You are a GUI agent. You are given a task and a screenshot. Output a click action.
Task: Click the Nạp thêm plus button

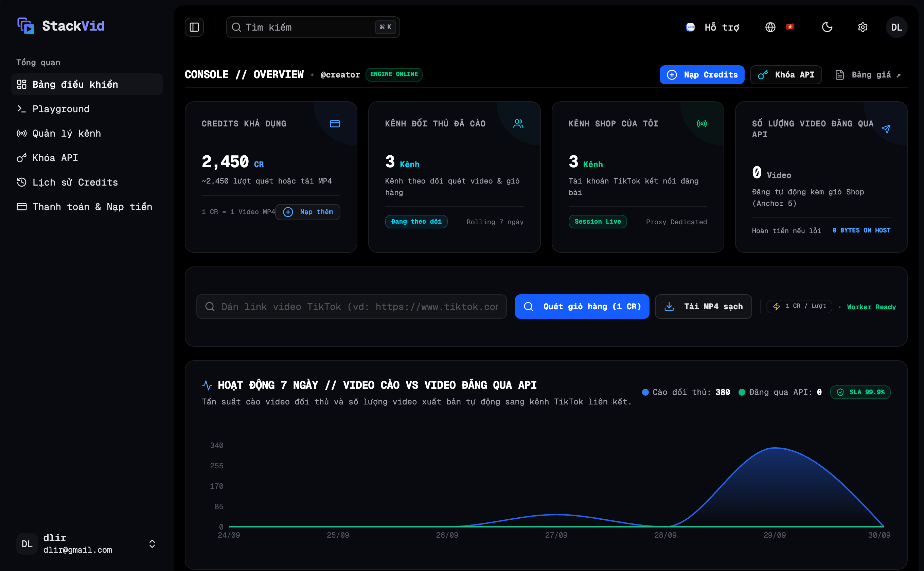pos(308,212)
